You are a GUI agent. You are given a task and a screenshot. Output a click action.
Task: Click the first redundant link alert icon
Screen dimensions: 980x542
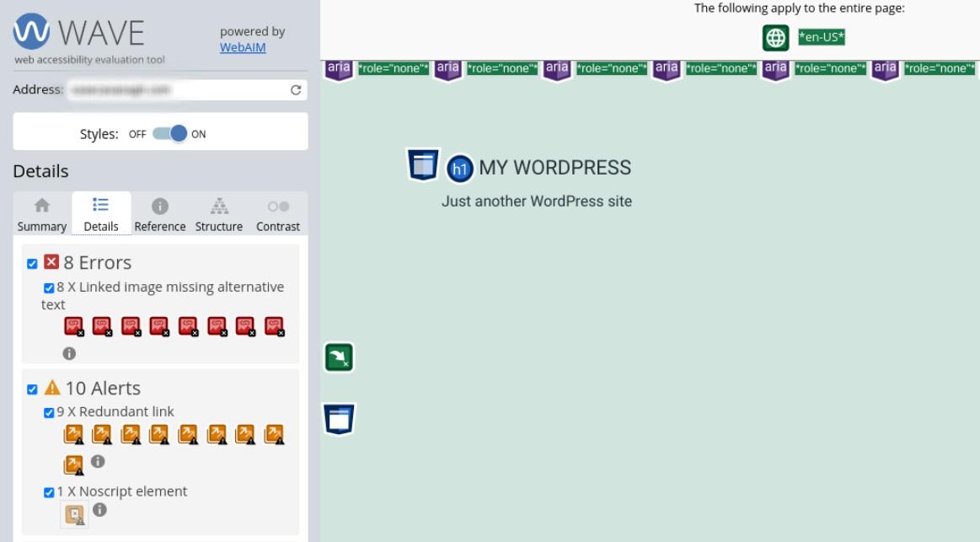74,434
